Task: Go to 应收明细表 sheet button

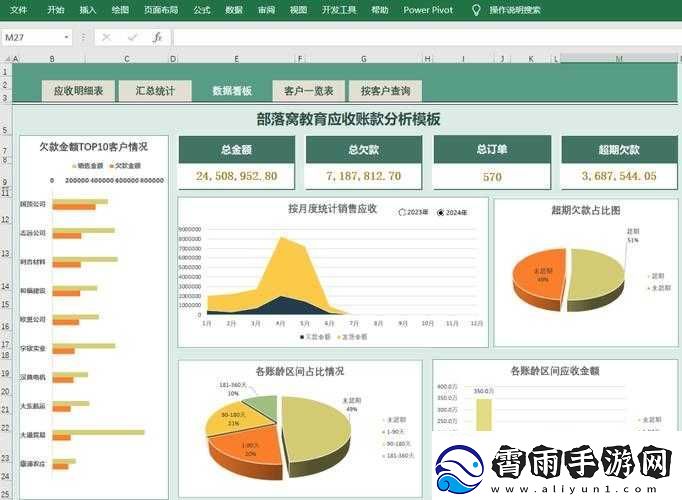Action: [x=78, y=91]
